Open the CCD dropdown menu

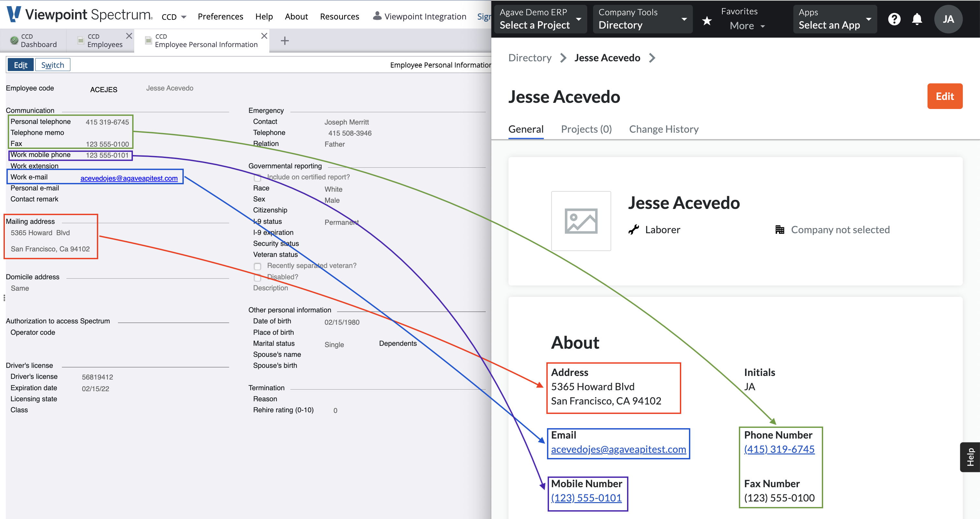174,17
